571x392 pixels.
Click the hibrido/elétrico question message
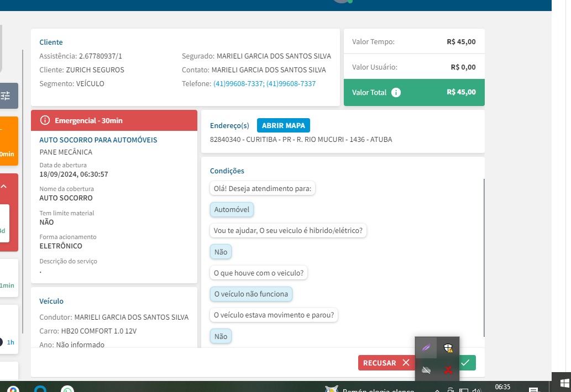(288, 231)
